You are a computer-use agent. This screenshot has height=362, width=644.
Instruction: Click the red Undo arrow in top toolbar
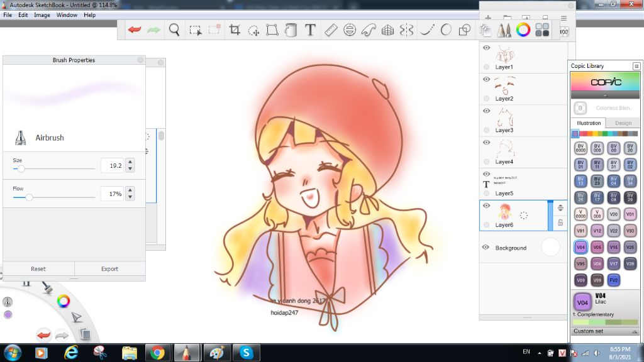click(x=135, y=30)
